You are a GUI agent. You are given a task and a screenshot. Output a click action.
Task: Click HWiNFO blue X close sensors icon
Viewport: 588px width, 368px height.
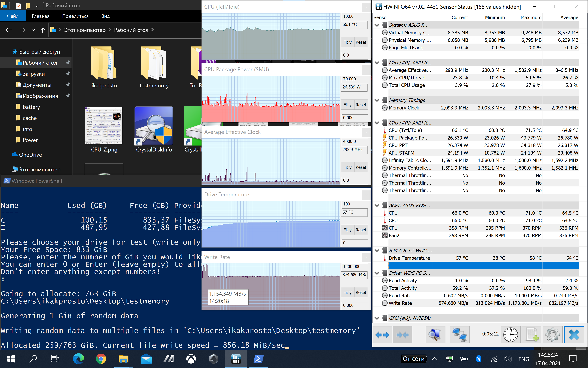[574, 335]
